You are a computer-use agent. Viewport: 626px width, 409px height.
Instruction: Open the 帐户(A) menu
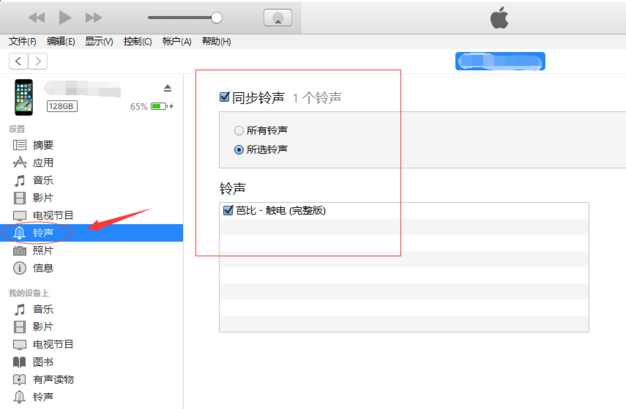coord(177,41)
